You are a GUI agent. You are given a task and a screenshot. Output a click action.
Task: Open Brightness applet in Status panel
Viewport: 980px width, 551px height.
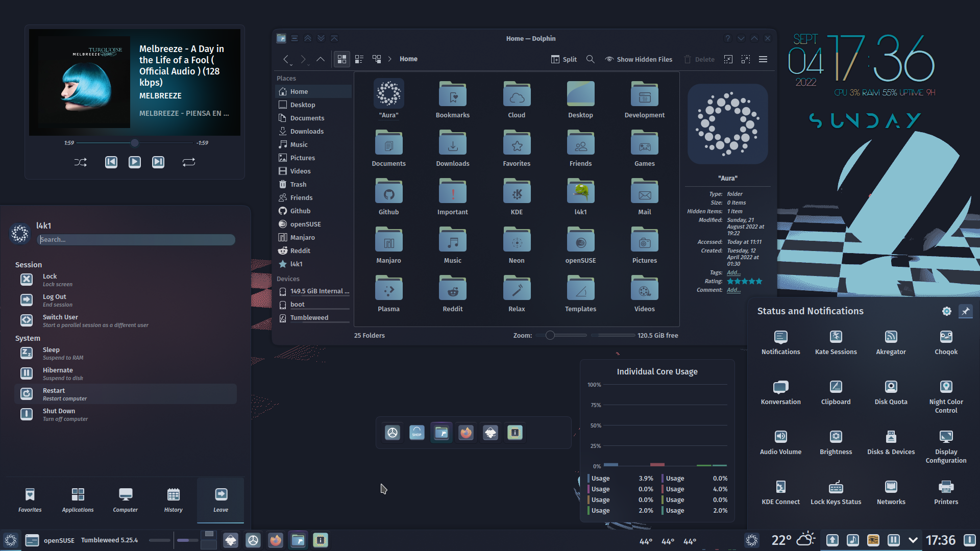836,442
